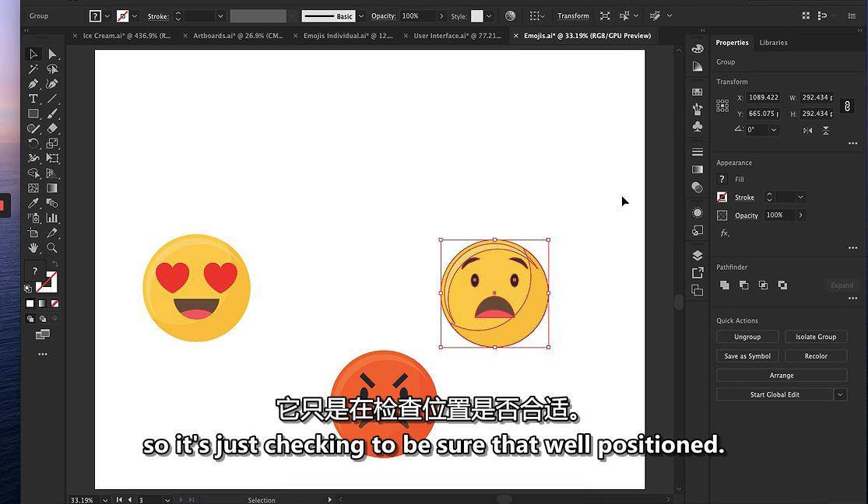Click the Recolor button
The image size is (868, 504).
pyautogui.click(x=816, y=356)
